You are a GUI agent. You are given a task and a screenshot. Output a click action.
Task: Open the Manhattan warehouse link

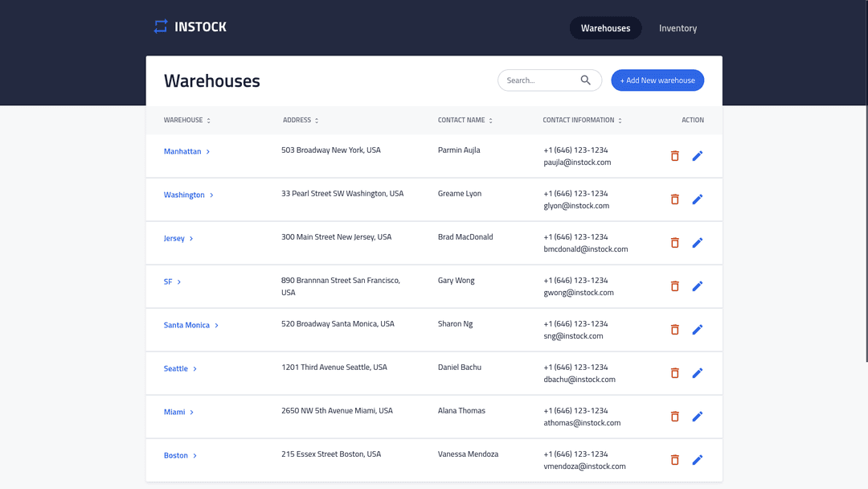click(182, 151)
